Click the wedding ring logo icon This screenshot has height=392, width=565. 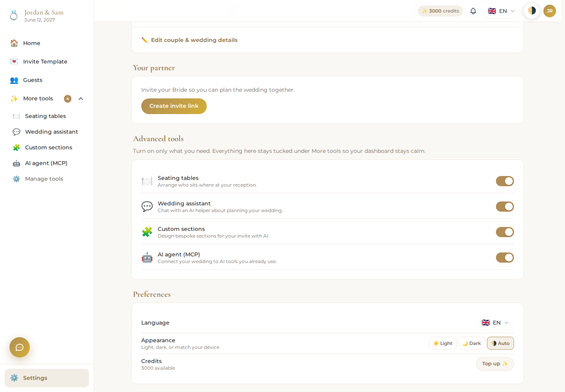14,15
